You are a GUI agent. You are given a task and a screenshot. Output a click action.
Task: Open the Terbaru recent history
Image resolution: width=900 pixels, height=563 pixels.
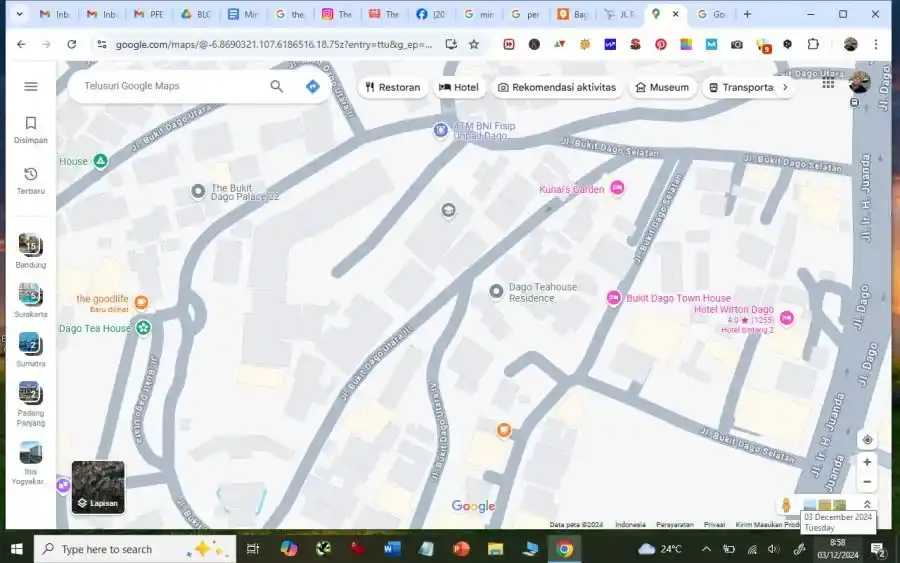[x=31, y=180]
